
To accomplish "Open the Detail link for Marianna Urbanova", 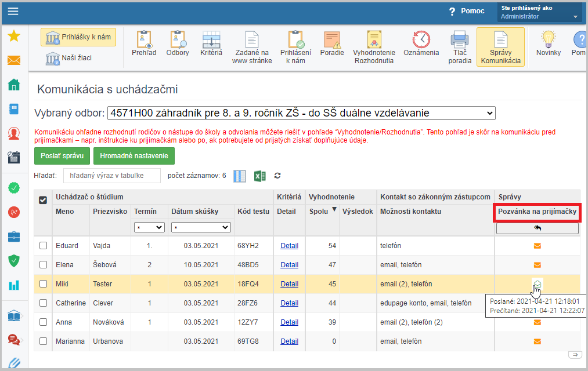I will (x=290, y=341).
